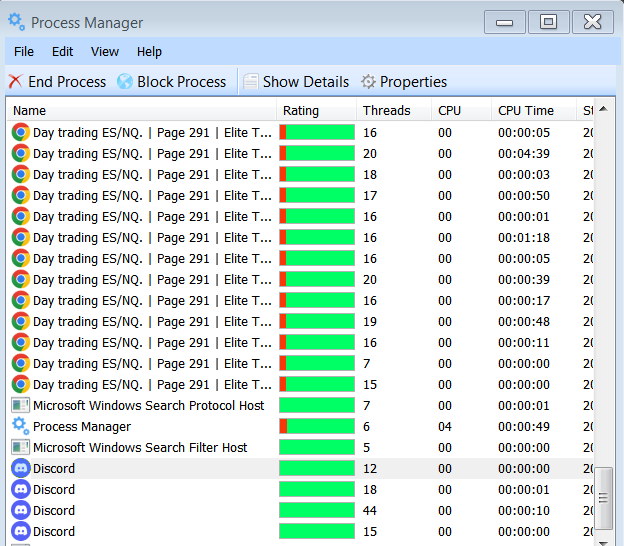Click Day trading row name with 18 threads
This screenshot has height=546, width=624.
[x=152, y=175]
